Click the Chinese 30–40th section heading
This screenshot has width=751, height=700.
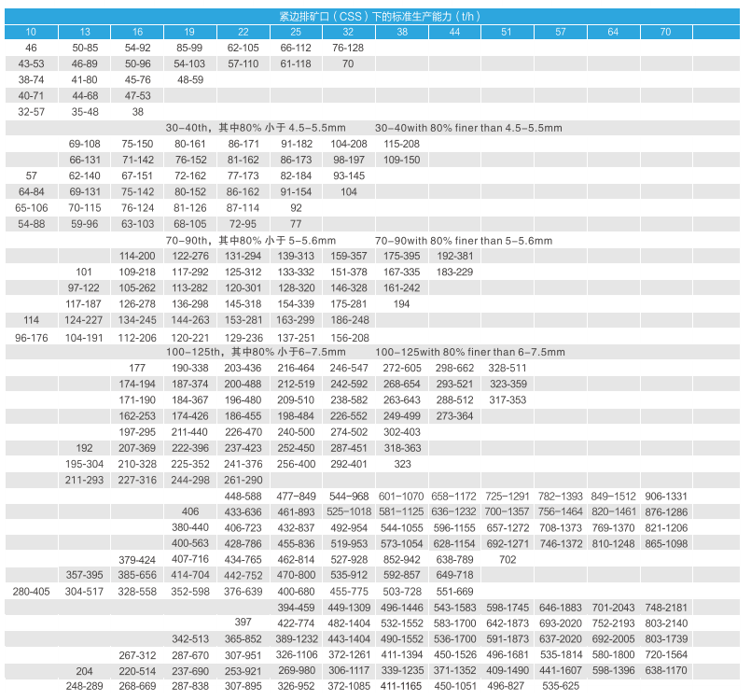coord(255,127)
